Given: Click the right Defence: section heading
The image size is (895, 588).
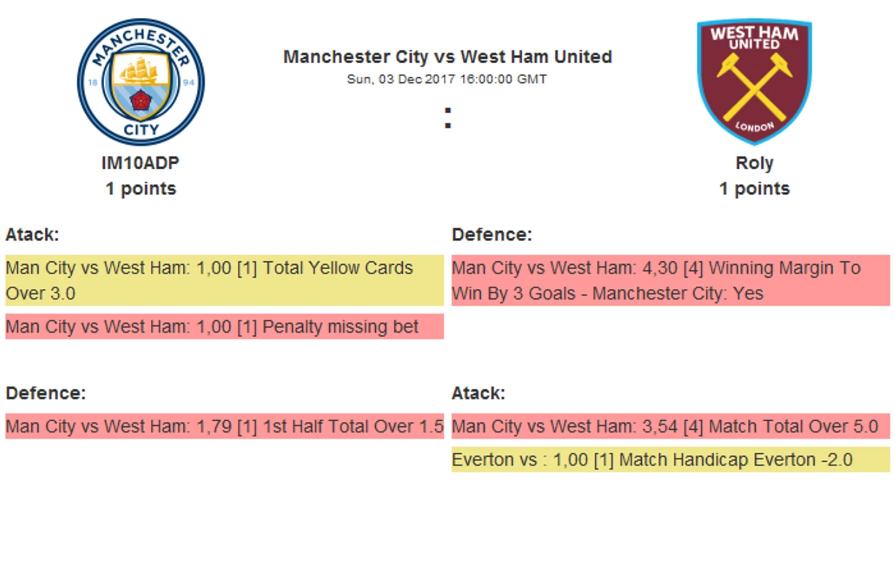Looking at the screenshot, I should (492, 235).
